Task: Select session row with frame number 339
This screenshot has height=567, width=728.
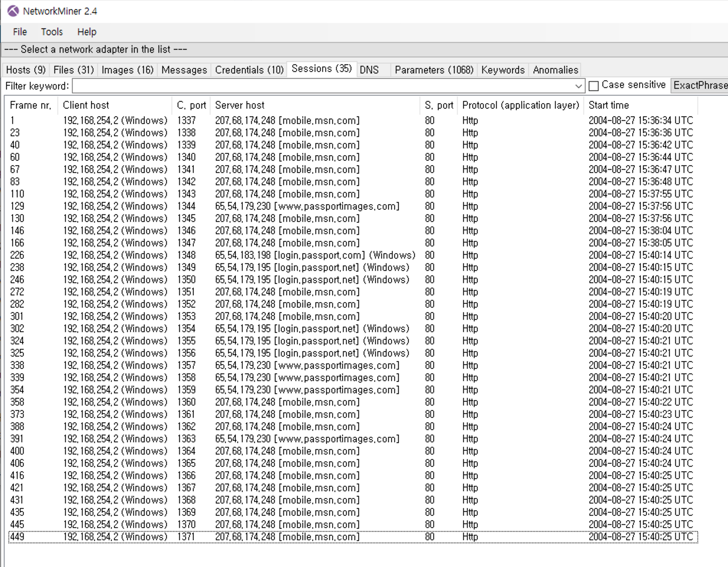Action: click(x=353, y=378)
